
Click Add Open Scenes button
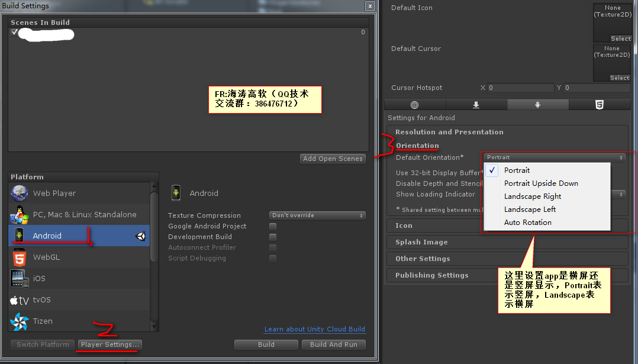(x=333, y=159)
